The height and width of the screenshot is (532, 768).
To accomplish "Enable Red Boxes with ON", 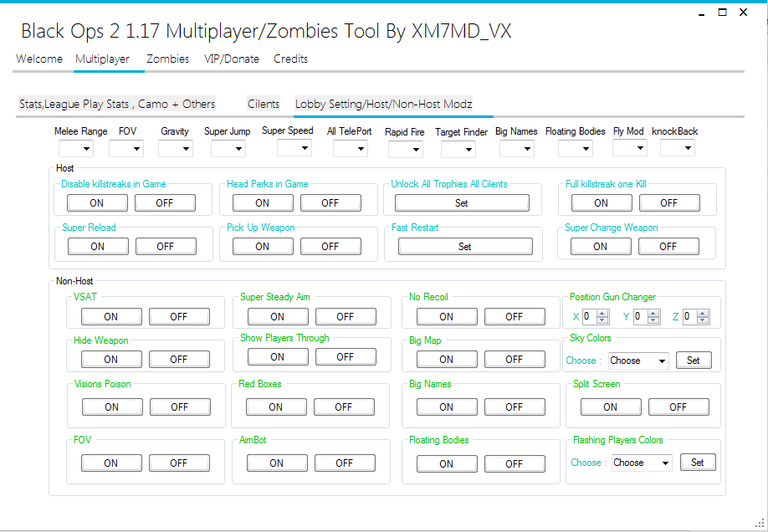I will pos(276,407).
